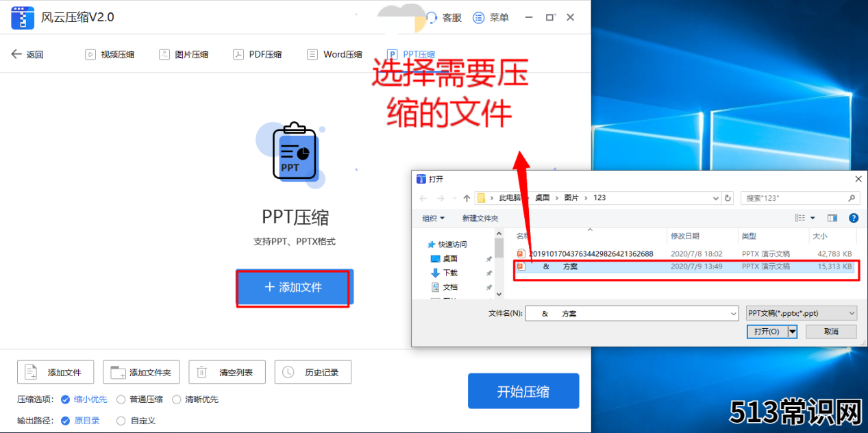Screen dimensions: 868x433
Task: Select the PPT压缩 tab
Action: [x=410, y=55]
